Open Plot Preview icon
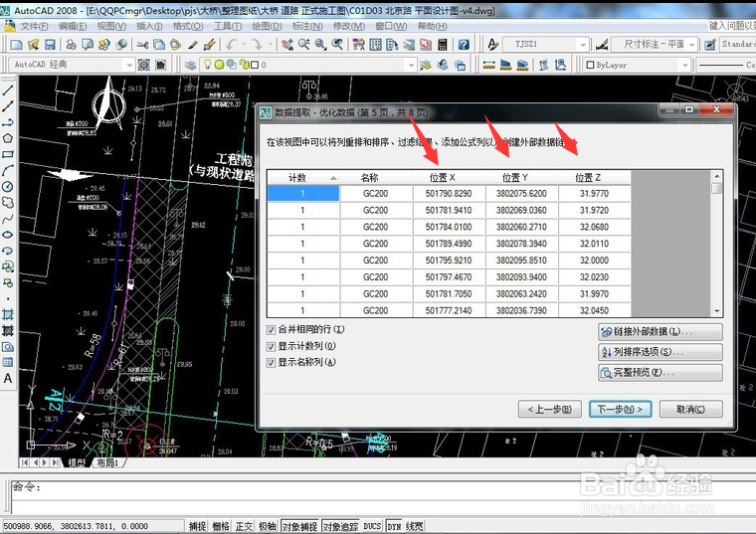 tap(88, 45)
